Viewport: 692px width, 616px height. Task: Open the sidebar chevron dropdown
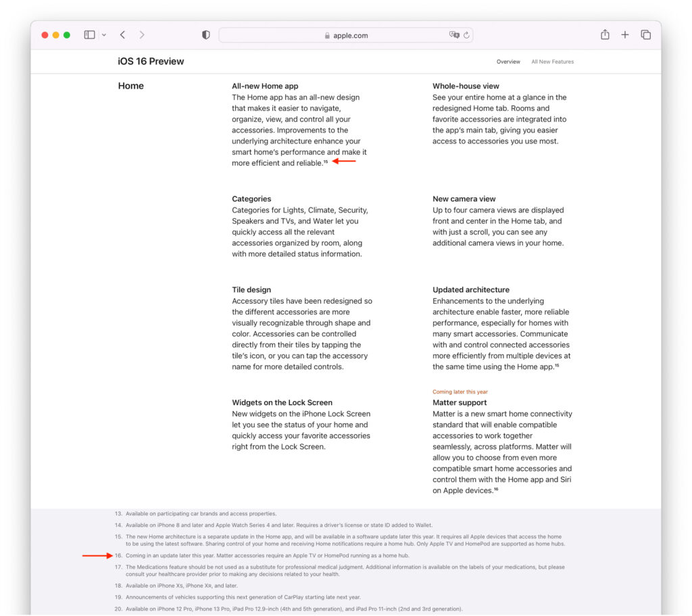point(104,34)
